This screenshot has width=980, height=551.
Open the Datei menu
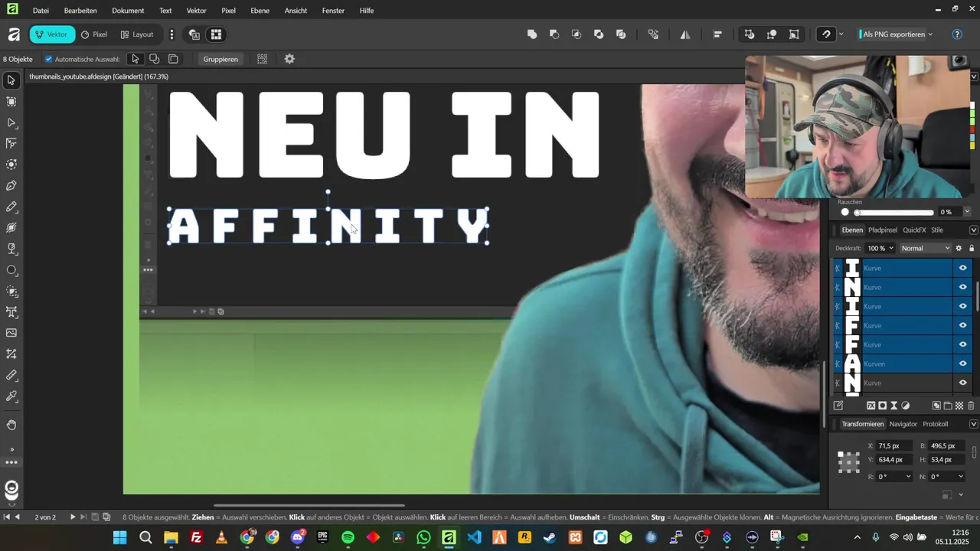click(x=41, y=11)
